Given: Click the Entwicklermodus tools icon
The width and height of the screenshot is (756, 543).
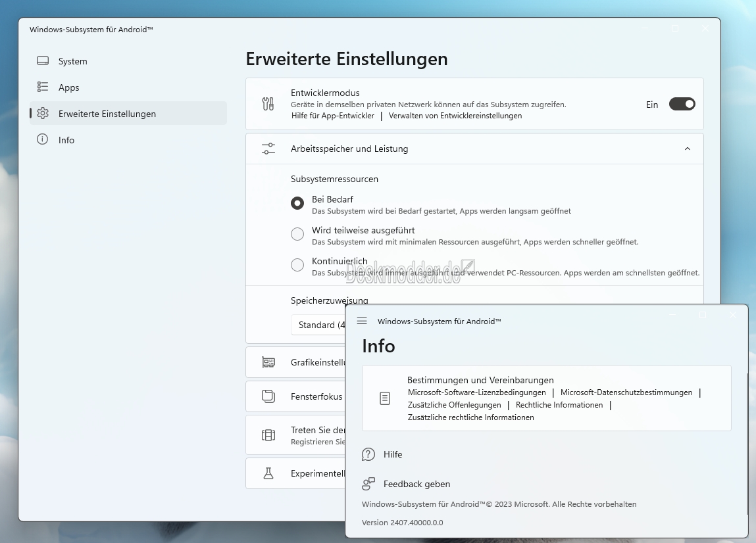Looking at the screenshot, I should (x=268, y=104).
